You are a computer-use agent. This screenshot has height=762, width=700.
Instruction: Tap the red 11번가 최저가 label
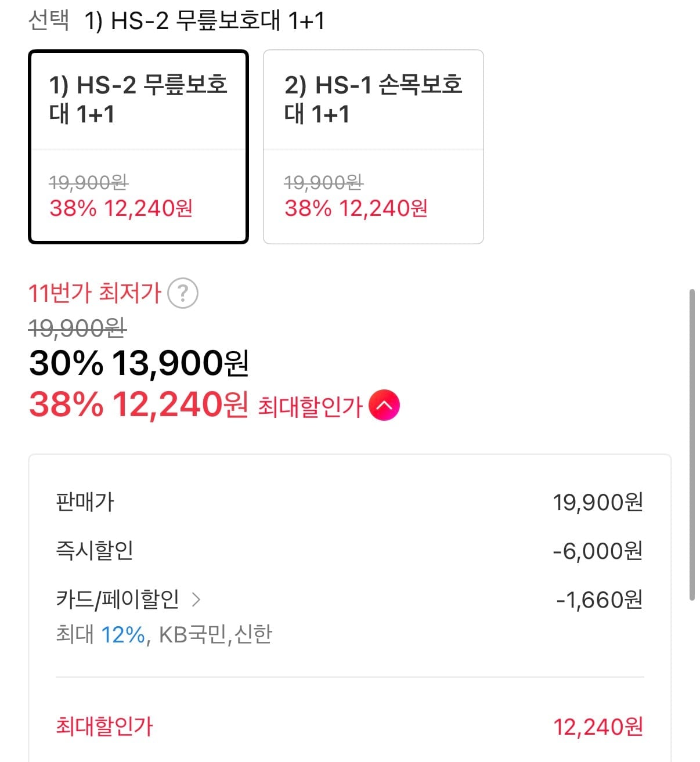95,292
